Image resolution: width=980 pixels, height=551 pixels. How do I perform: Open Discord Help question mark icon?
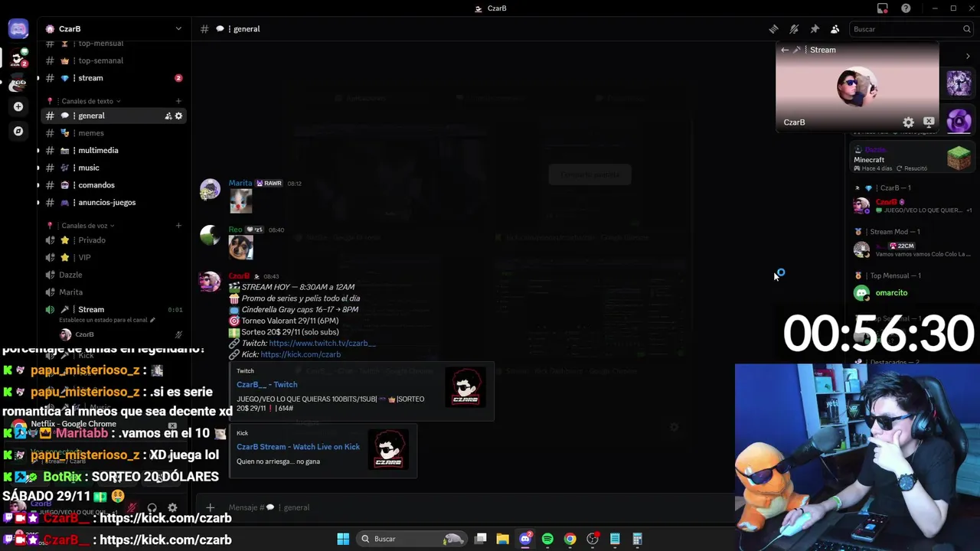pos(906,8)
